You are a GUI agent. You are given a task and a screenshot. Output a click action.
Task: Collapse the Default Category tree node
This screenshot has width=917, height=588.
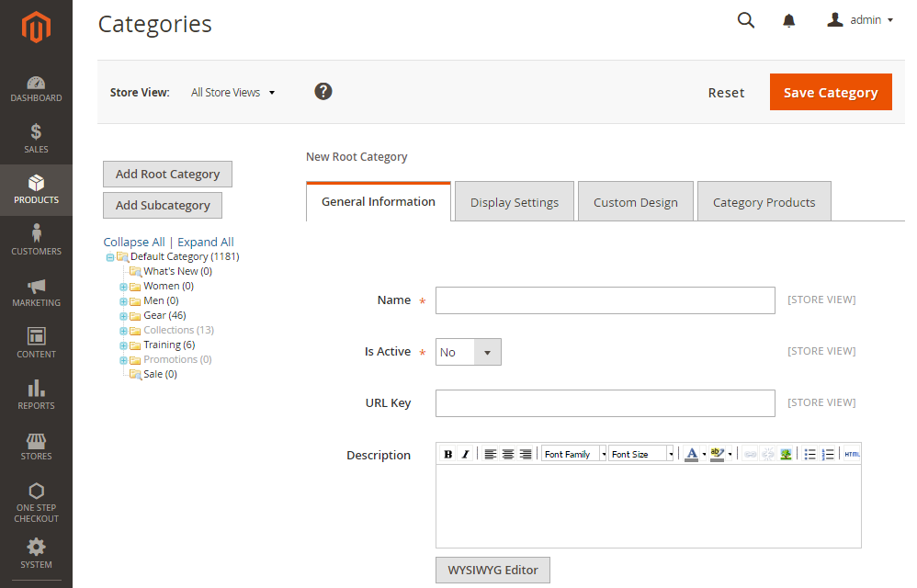[110, 257]
